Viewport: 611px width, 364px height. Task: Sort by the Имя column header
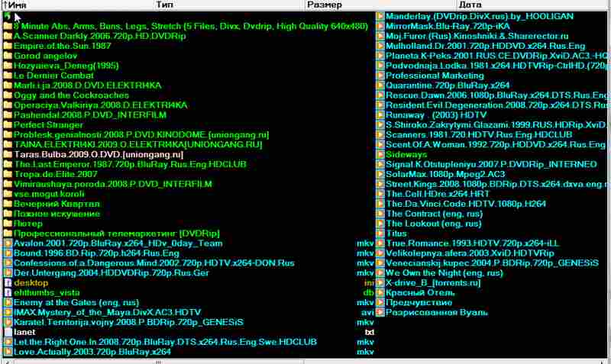78,5
